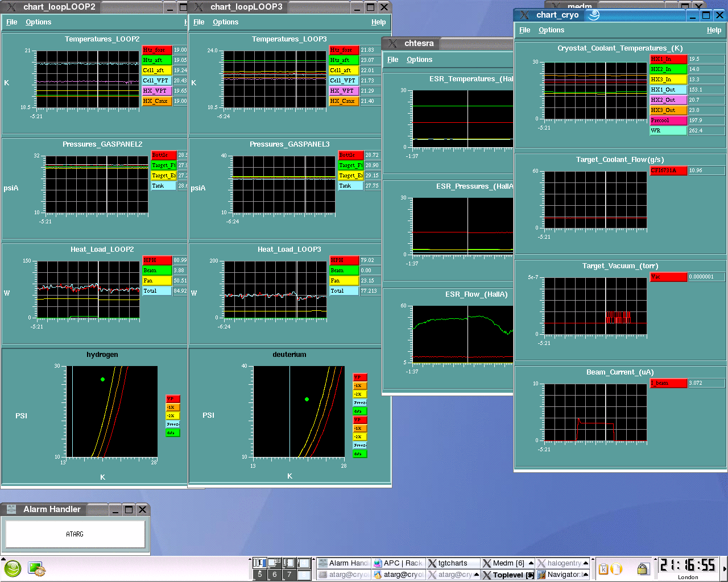Viewport: 728px width, 582px height.
Task: Open File menu in chtesra window
Action: tap(393, 60)
